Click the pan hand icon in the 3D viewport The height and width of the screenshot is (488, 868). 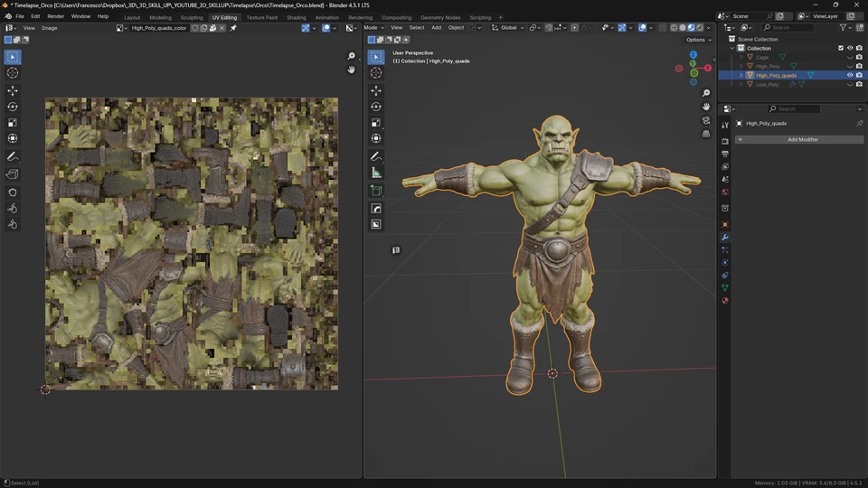tap(706, 107)
